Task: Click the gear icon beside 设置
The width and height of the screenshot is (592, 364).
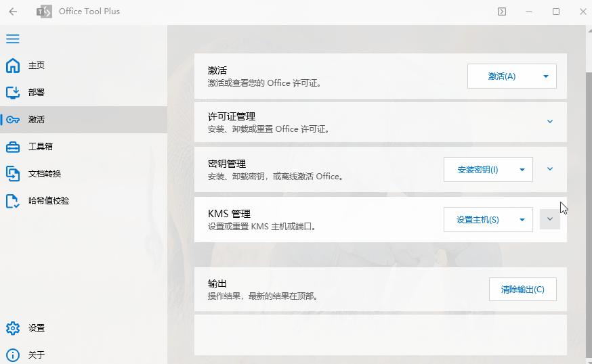Action: pos(13,328)
